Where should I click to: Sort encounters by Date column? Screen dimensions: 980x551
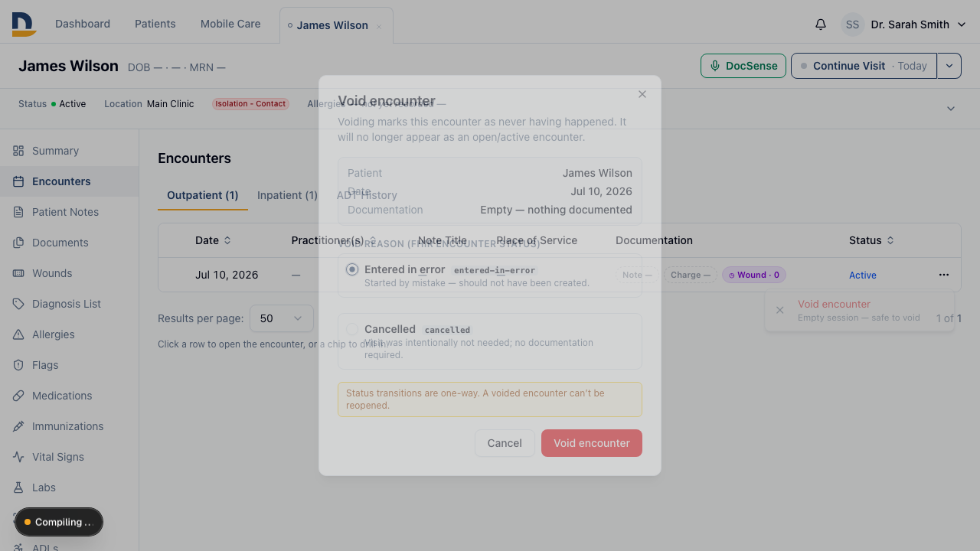pyautogui.click(x=213, y=240)
